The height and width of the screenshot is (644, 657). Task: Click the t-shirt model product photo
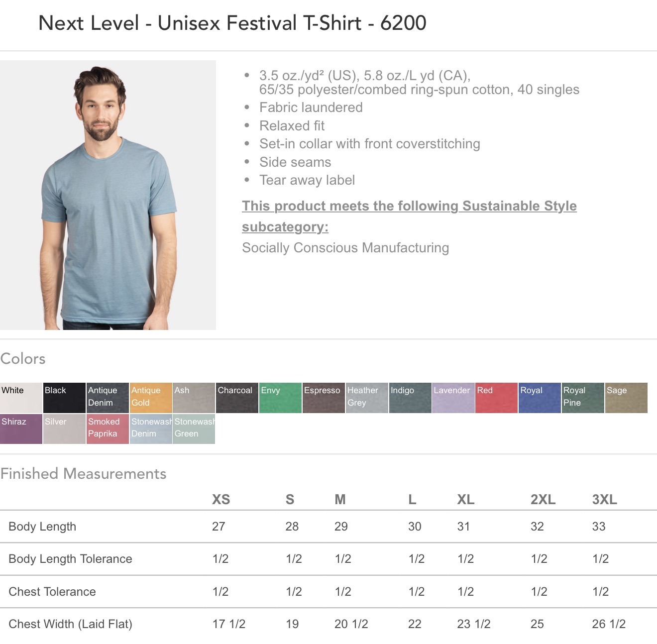click(108, 195)
